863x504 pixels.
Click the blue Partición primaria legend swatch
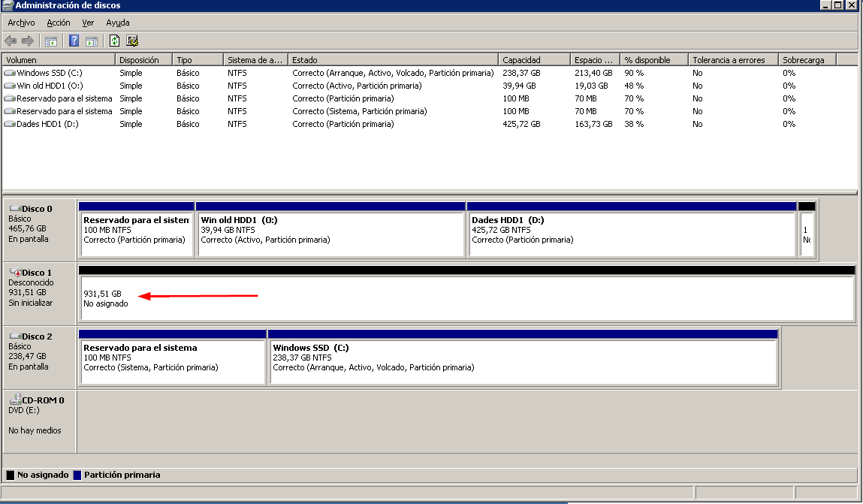coord(77,475)
